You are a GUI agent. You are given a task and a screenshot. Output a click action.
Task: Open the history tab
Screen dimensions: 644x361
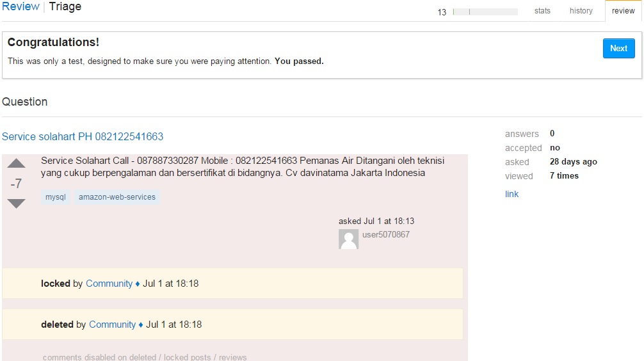tap(581, 11)
